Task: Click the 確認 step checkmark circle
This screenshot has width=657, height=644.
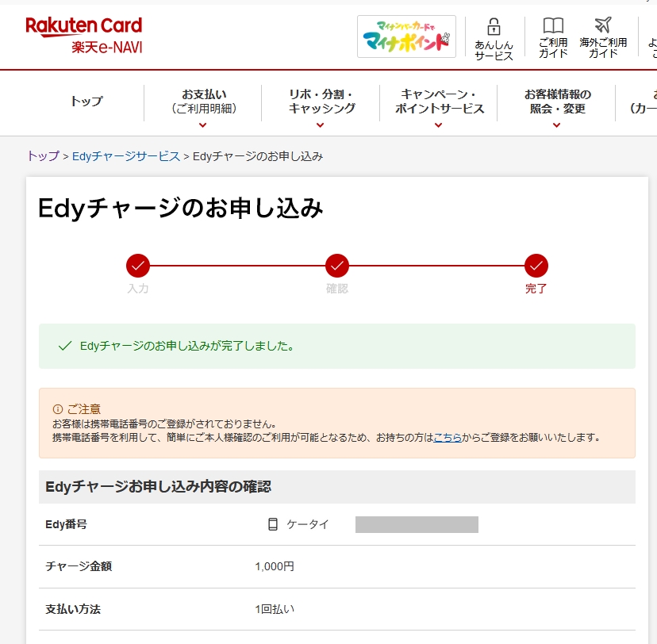Action: tap(337, 266)
